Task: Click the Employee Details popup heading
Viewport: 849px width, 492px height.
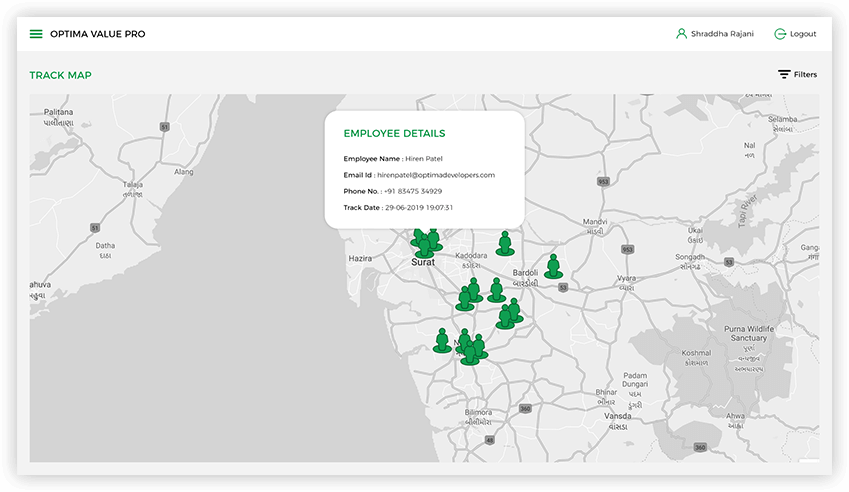Action: 394,133
